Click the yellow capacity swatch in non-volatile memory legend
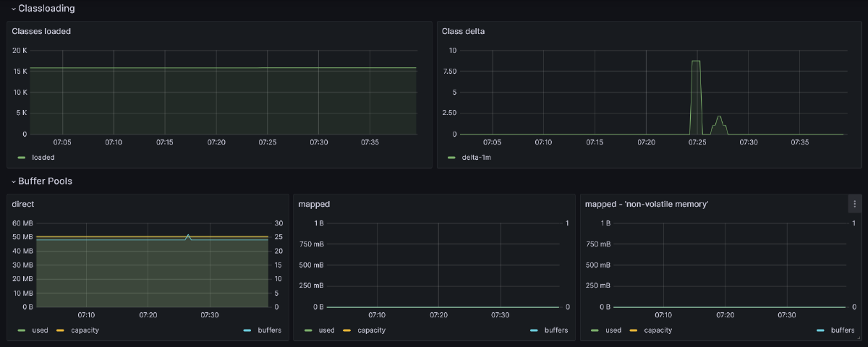 [634, 330]
